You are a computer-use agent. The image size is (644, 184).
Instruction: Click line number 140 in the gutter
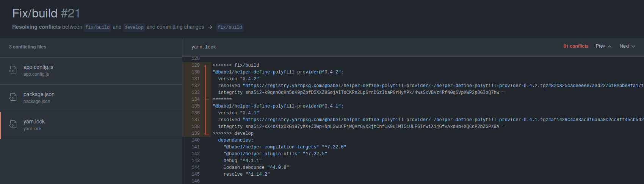point(196,140)
